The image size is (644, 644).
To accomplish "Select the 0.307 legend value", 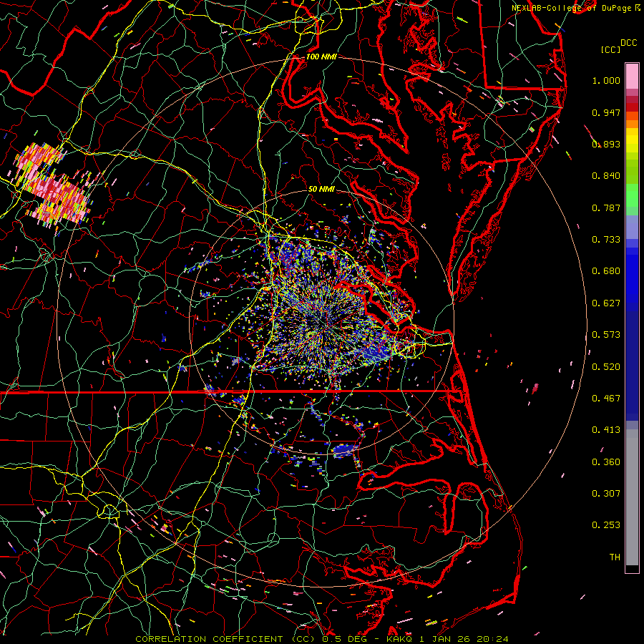I will pyautogui.click(x=606, y=494).
